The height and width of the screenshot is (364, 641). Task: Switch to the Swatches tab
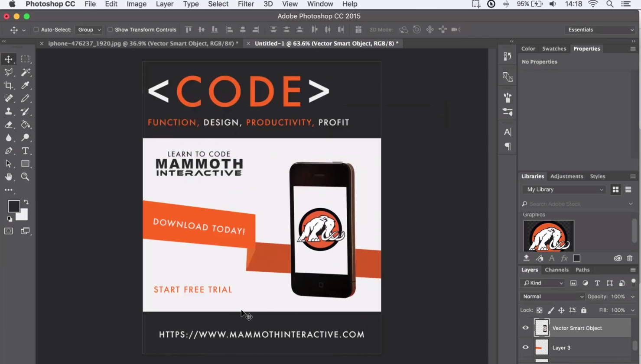pyautogui.click(x=554, y=49)
